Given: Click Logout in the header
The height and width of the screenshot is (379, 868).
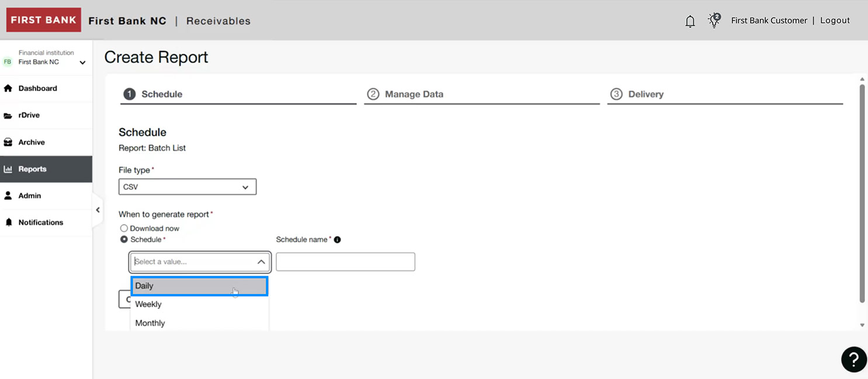Looking at the screenshot, I should (835, 20).
